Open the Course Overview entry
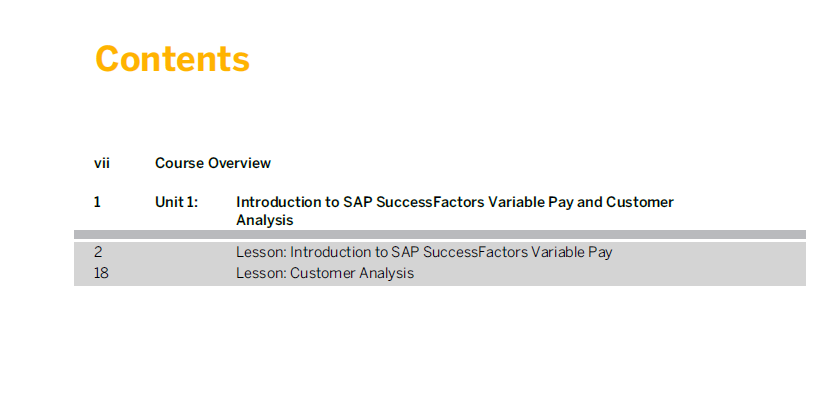The width and height of the screenshot is (828, 412). tap(213, 163)
